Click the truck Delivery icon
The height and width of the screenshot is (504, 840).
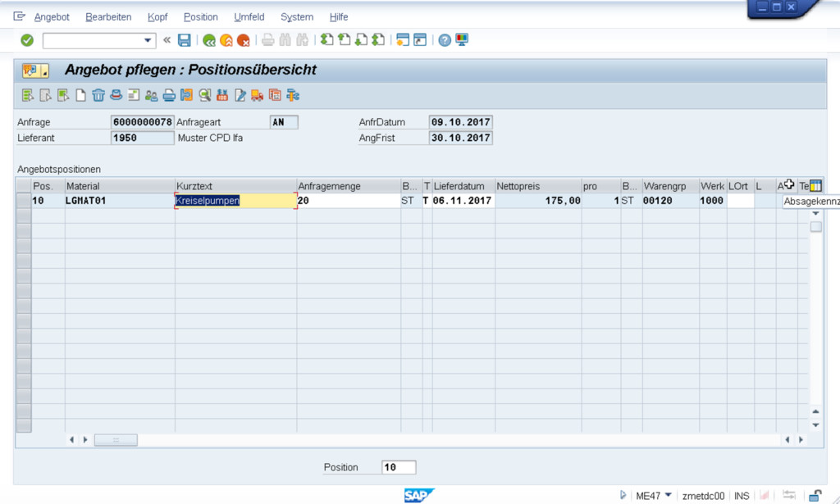pos(257,95)
